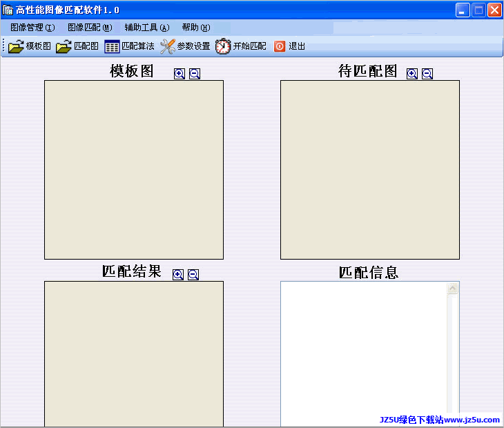504x428 pixels.
Task: Close the 高性能图像匹配软件 window
Action: (x=494, y=10)
